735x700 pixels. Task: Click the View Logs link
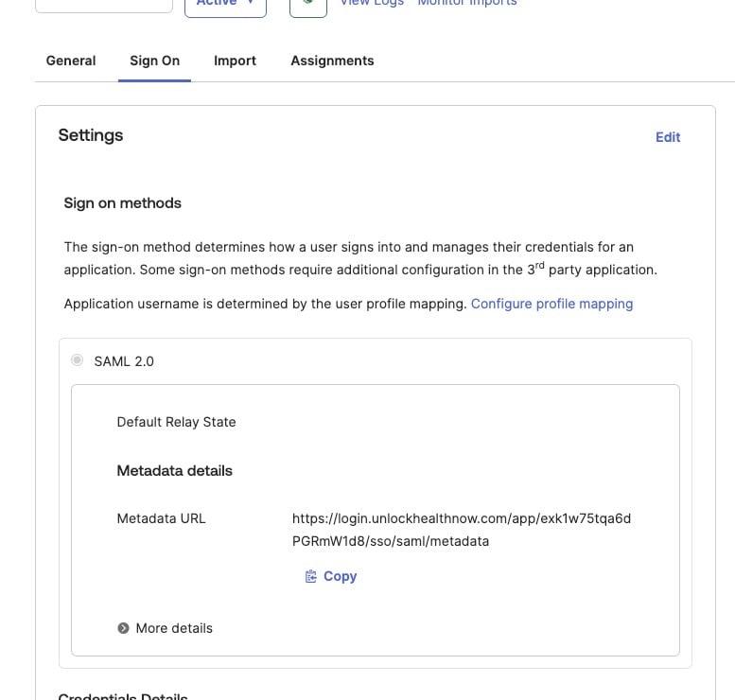[x=372, y=3]
